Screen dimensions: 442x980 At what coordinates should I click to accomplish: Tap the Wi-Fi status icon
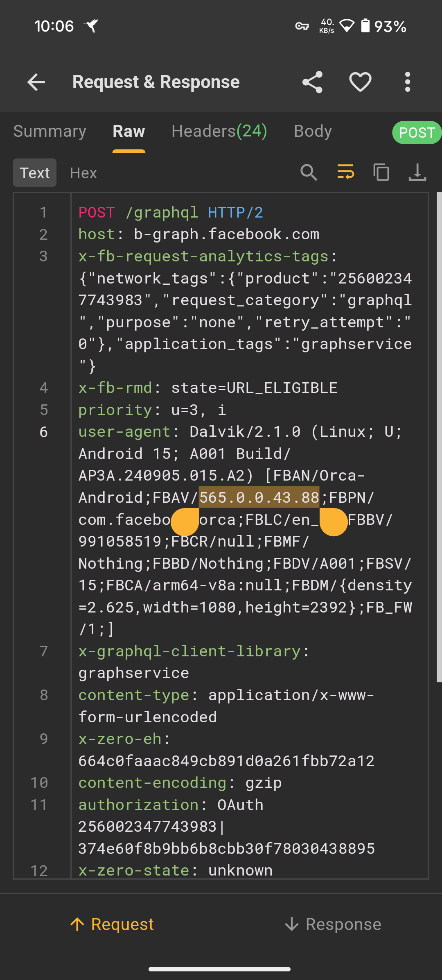(x=347, y=26)
